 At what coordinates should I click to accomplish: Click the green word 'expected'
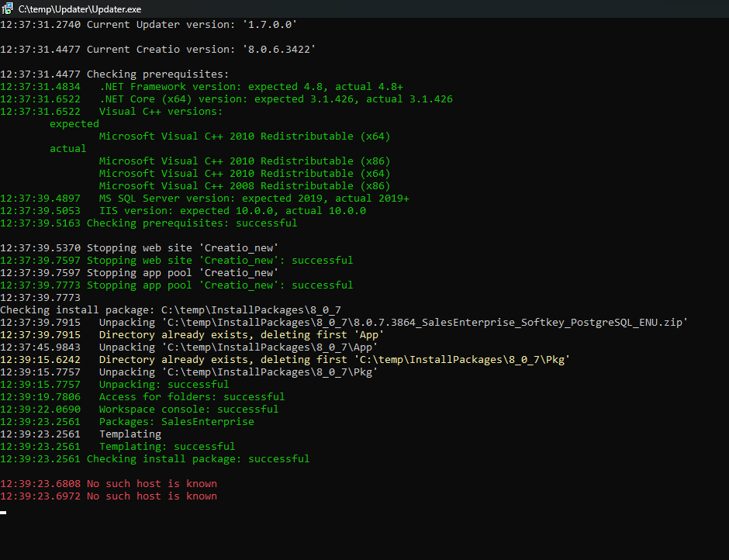(74, 124)
